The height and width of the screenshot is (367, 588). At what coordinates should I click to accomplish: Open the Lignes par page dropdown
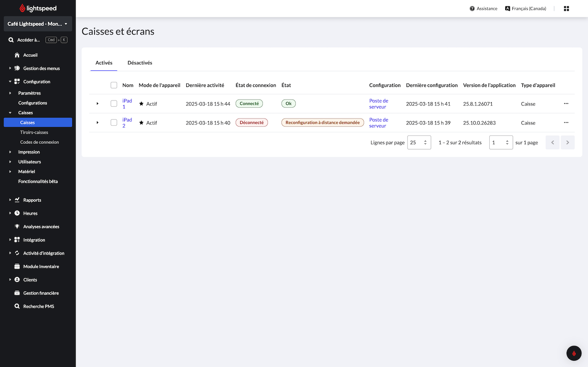pyautogui.click(x=419, y=143)
